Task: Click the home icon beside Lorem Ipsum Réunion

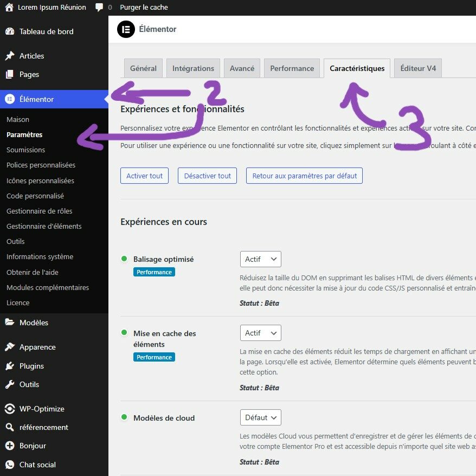Action: point(9,7)
